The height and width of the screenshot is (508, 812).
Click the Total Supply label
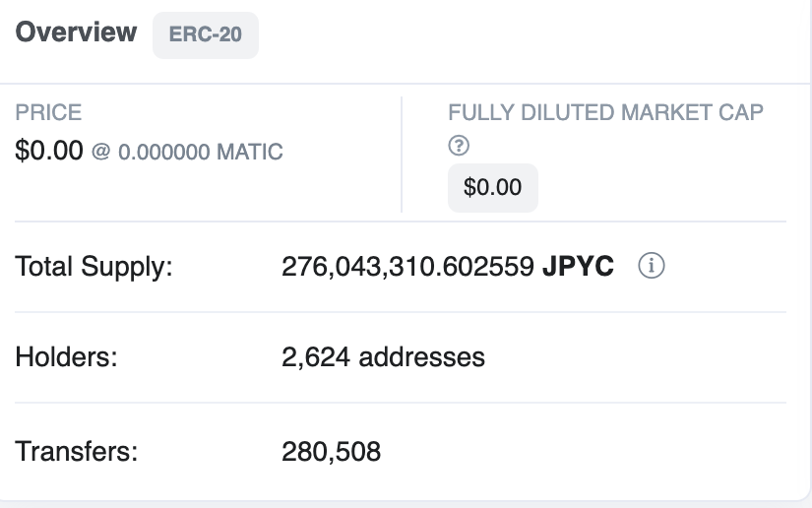pos(94,267)
